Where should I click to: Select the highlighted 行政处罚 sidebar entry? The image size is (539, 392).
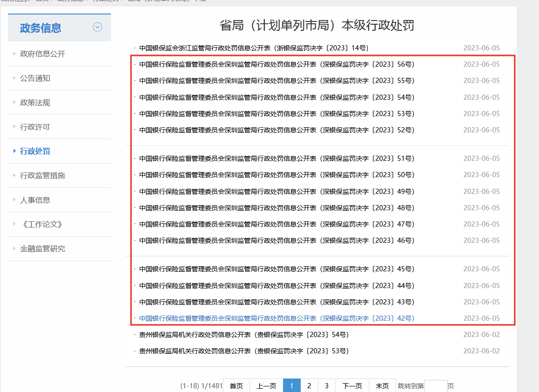coord(35,151)
